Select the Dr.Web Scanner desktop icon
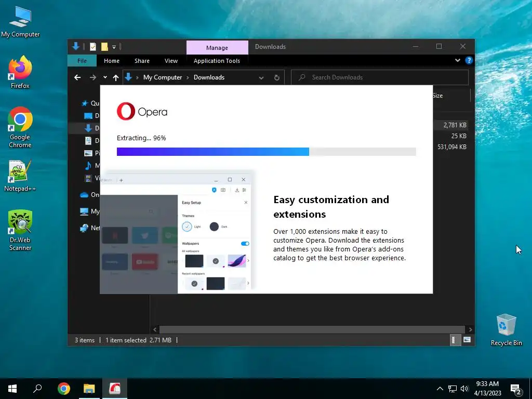 (x=20, y=230)
